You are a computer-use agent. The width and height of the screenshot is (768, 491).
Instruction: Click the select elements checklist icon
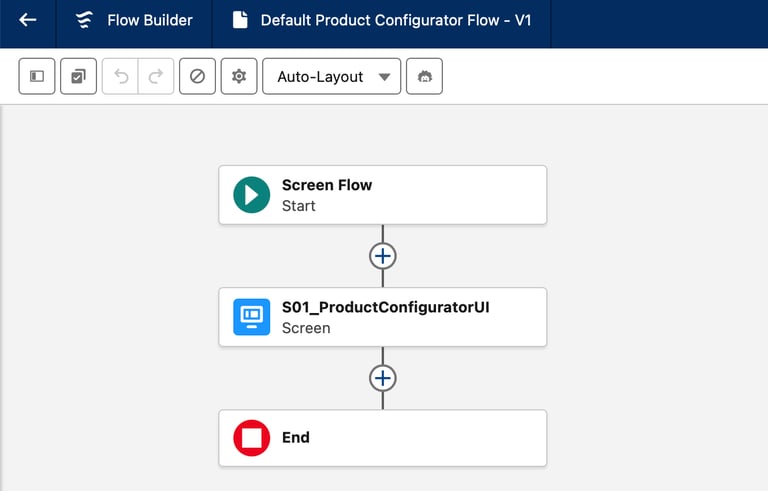(x=78, y=77)
